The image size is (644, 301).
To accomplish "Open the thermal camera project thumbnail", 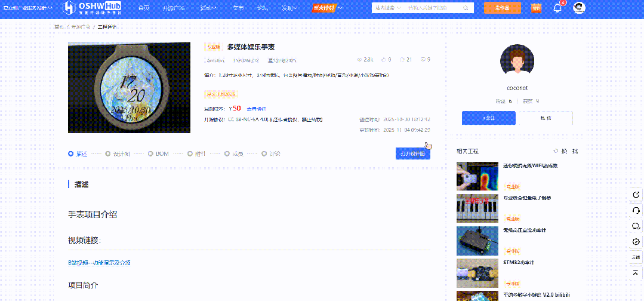I will tap(477, 176).
